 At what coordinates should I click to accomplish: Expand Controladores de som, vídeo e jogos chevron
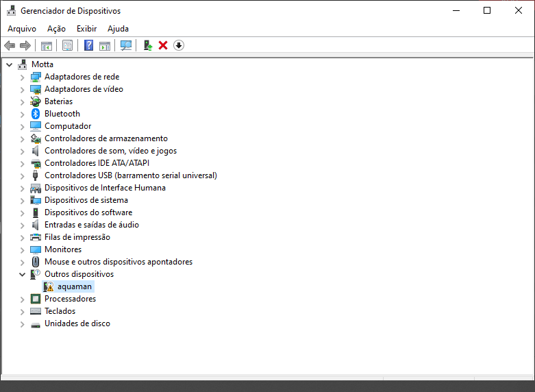[x=22, y=151]
